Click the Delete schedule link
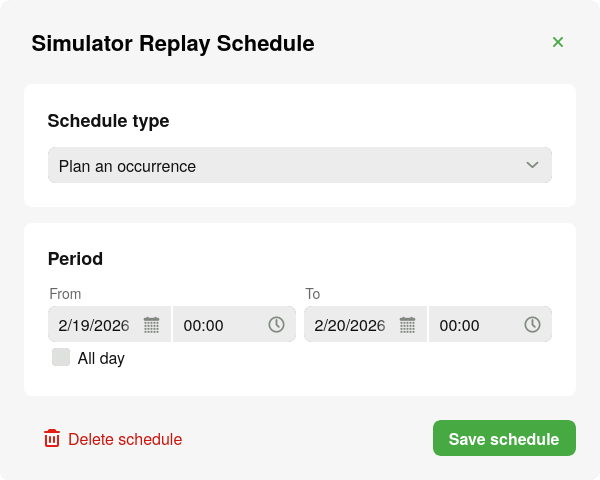The image size is (600, 480). point(125,439)
